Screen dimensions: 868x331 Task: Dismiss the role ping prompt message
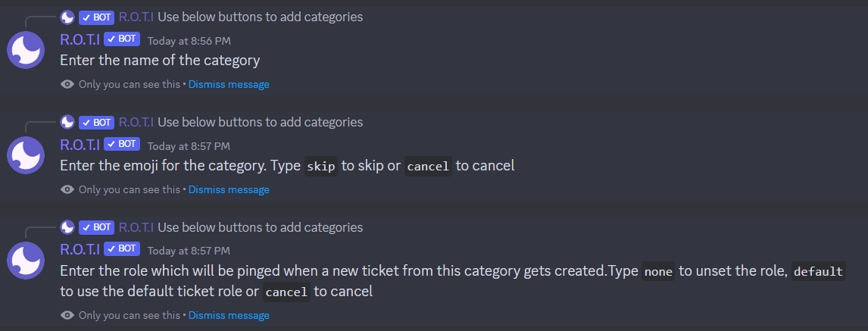(x=229, y=316)
